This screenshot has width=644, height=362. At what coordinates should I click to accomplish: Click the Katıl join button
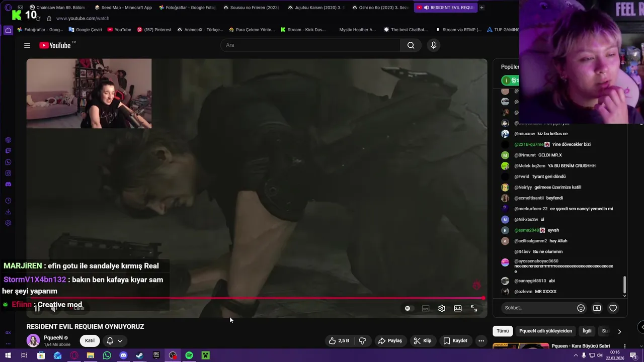[90, 340]
